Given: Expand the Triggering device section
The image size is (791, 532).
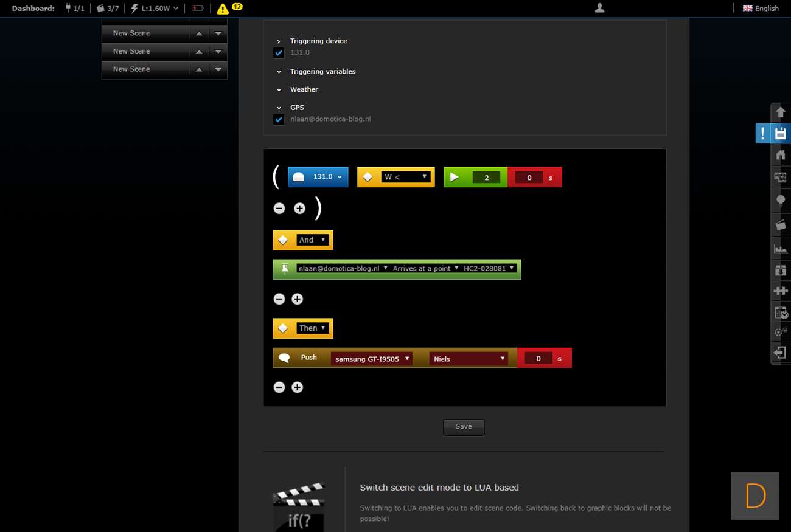Looking at the screenshot, I should (x=279, y=41).
